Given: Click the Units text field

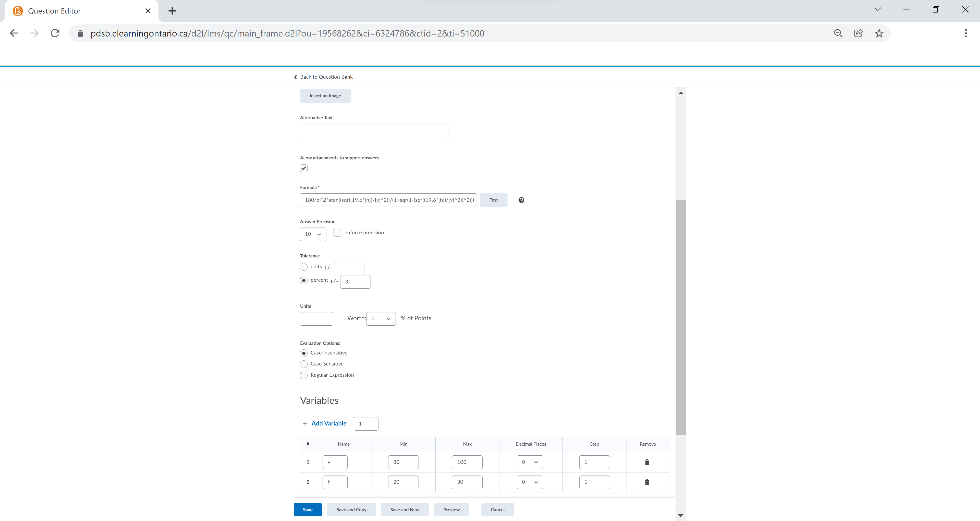Looking at the screenshot, I should pyautogui.click(x=316, y=319).
